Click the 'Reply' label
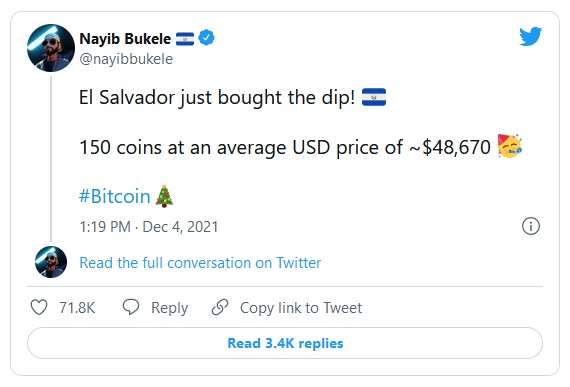570x387 pixels. (169, 308)
